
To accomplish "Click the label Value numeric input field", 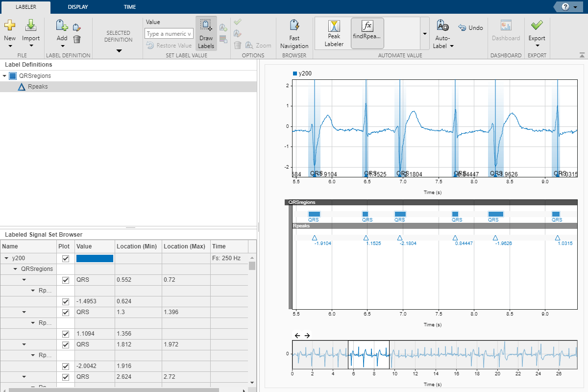I will pos(169,34).
